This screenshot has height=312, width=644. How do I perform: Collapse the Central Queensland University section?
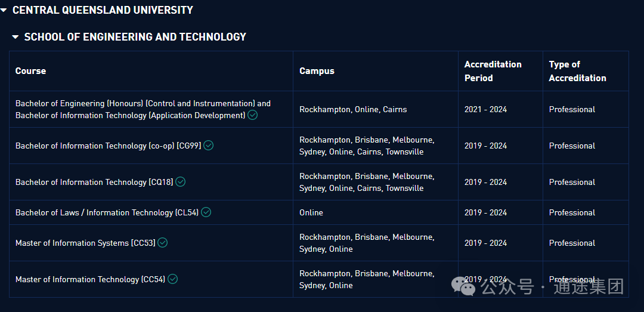coord(4,10)
